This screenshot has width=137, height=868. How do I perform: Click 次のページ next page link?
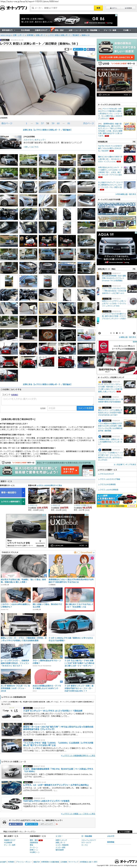pyautogui.click(x=88, y=123)
